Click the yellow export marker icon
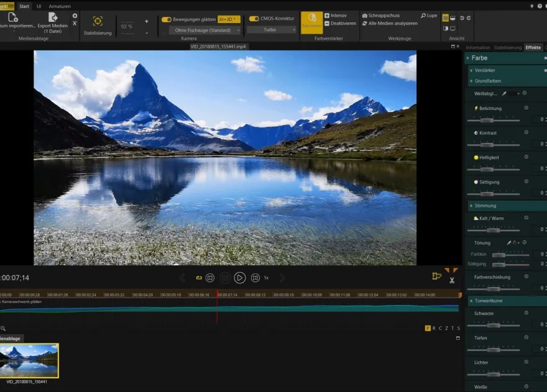 point(436,276)
